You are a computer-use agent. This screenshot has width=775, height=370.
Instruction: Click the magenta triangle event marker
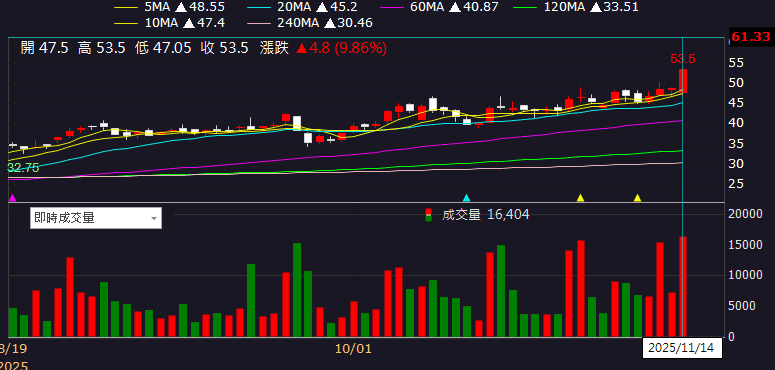[13, 198]
